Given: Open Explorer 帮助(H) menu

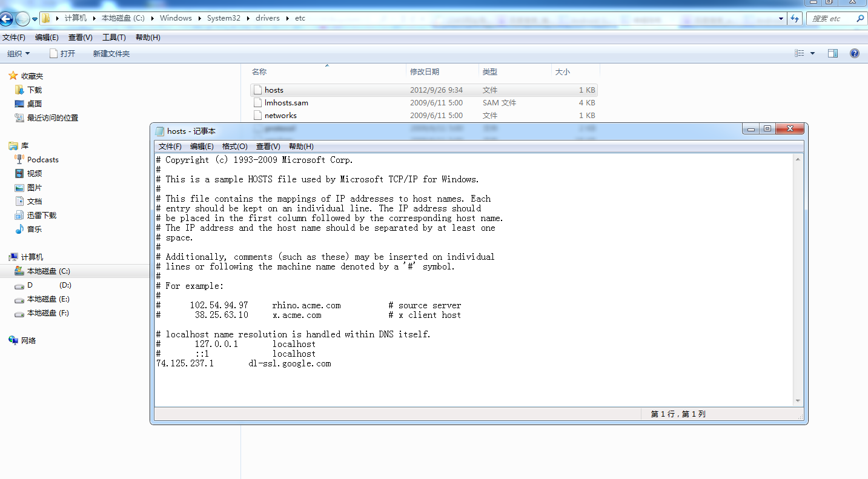Looking at the screenshot, I should (x=148, y=38).
